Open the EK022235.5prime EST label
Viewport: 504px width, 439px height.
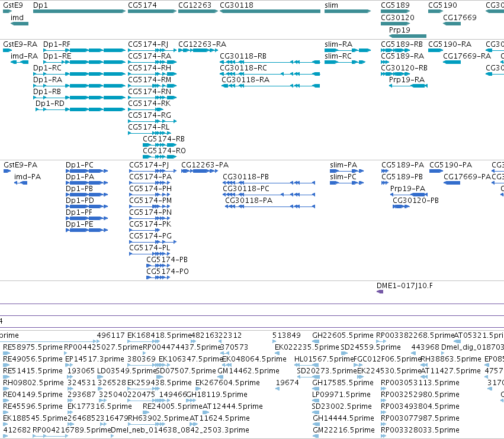click(x=307, y=347)
